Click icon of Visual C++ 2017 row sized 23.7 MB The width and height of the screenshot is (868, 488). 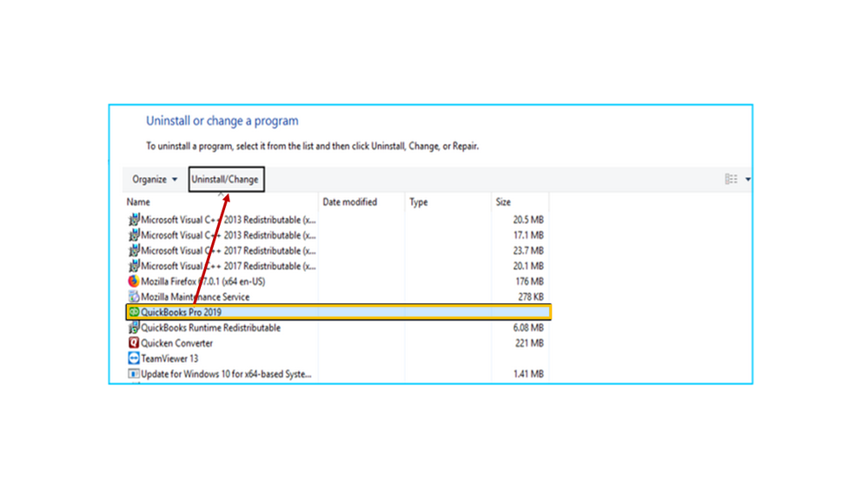pos(134,251)
